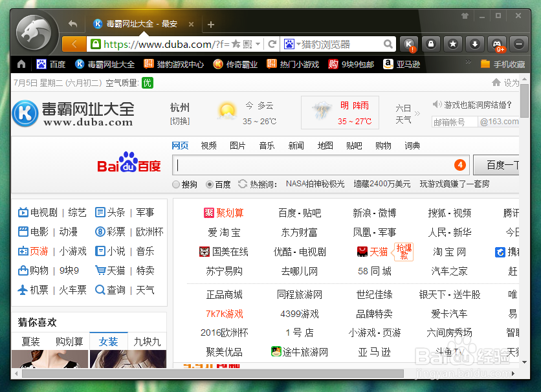Select the 女装 tab under 猜你喜欢

pyautogui.click(x=108, y=342)
